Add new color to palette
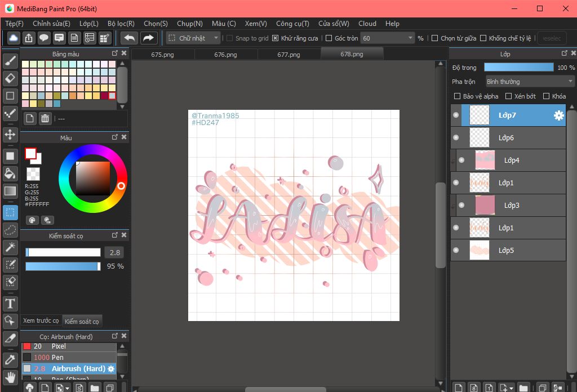The image size is (577, 392). coord(30,118)
